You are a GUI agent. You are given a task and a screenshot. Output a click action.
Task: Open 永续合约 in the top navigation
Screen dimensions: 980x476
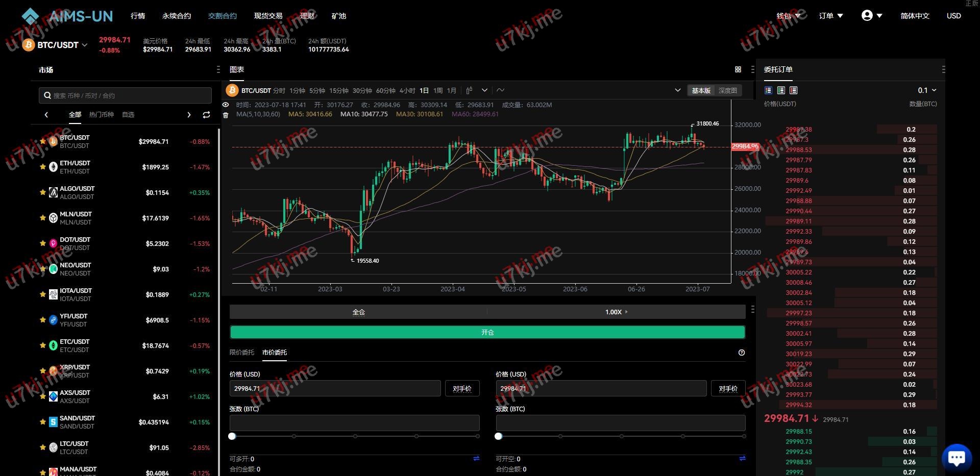(x=176, y=16)
